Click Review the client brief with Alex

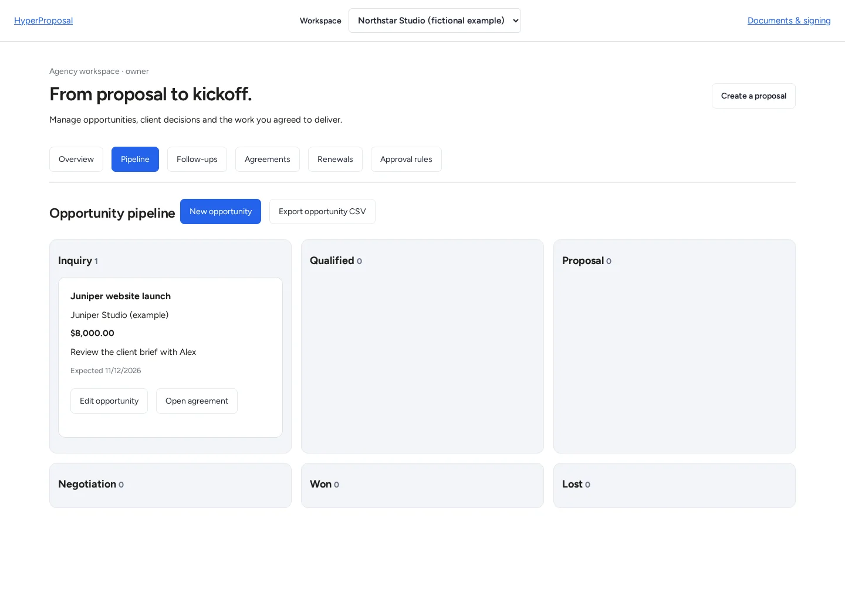click(133, 352)
